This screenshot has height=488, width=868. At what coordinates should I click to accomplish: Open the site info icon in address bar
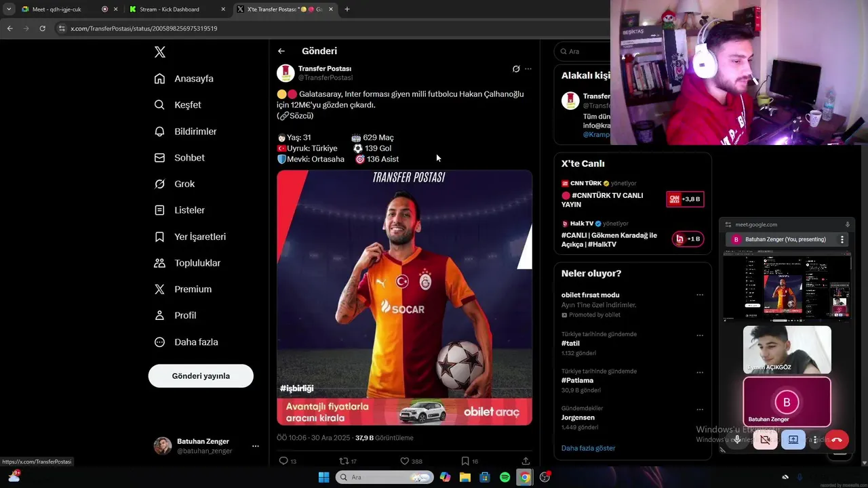point(62,28)
